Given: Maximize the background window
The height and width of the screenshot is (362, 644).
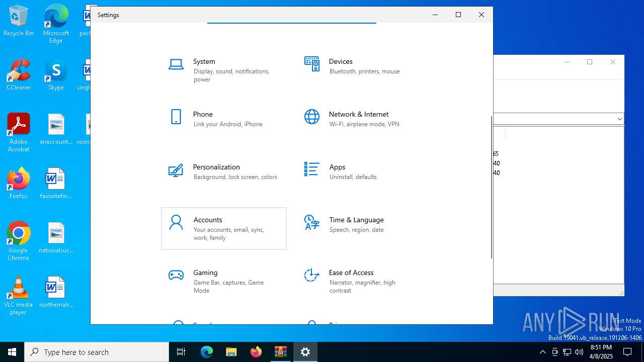Looking at the screenshot, I should coord(590,62).
